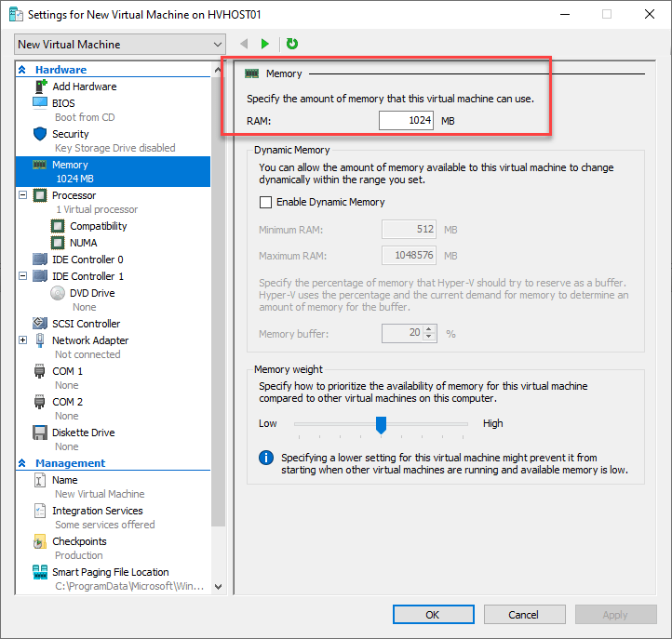This screenshot has height=639, width=672.
Task: Click the green refresh icon in toolbar
Action: (x=292, y=44)
